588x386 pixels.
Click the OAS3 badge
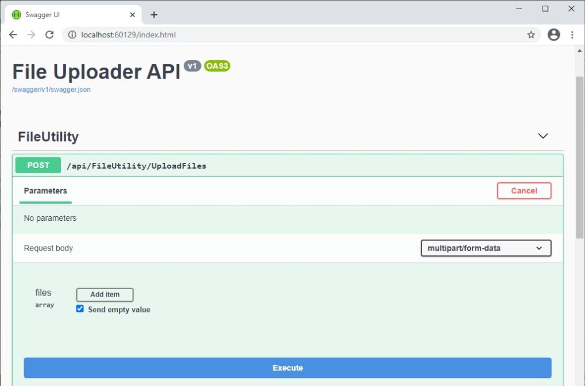tap(217, 66)
